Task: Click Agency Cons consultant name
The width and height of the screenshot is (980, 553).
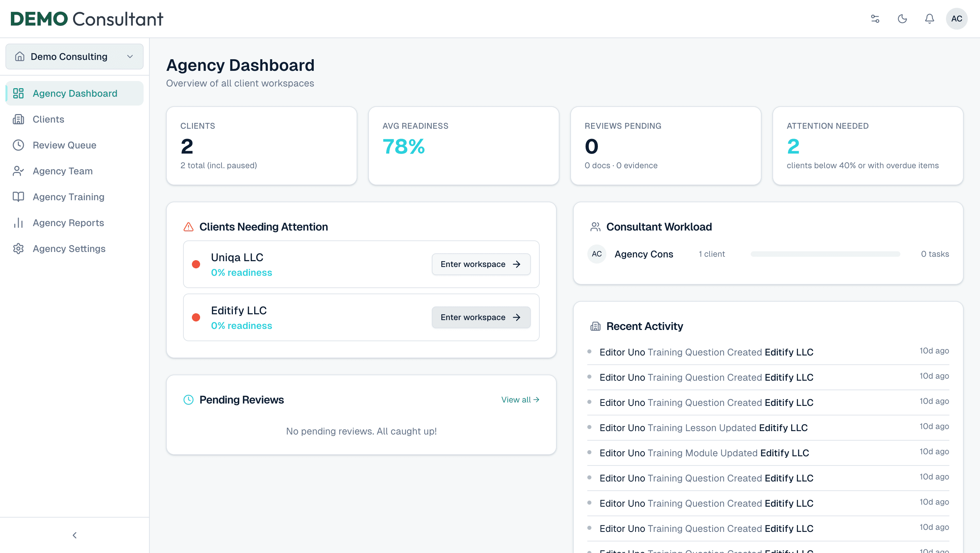Action: 644,254
